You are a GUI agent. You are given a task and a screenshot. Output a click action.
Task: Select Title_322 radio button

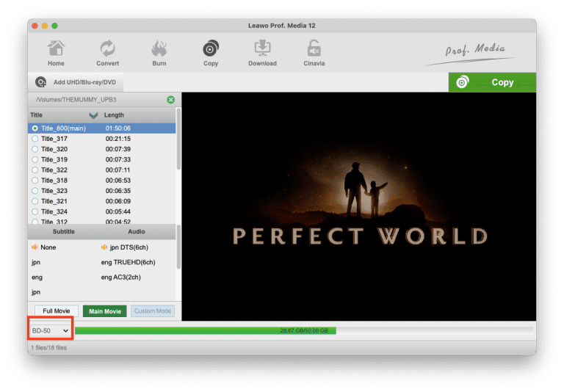click(35, 170)
